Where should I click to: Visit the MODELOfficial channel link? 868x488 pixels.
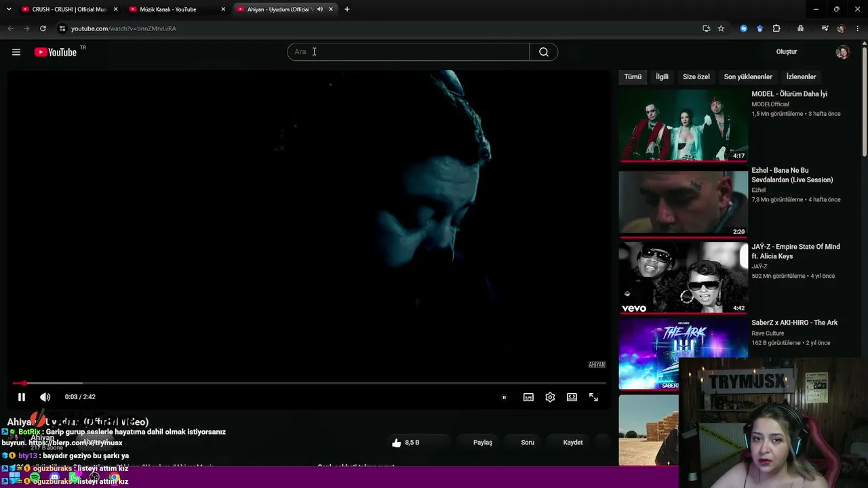770,104
